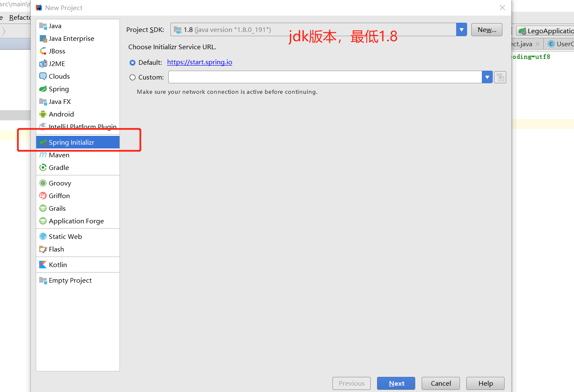Open the LegoApplication run configuration selector

[x=546, y=31]
